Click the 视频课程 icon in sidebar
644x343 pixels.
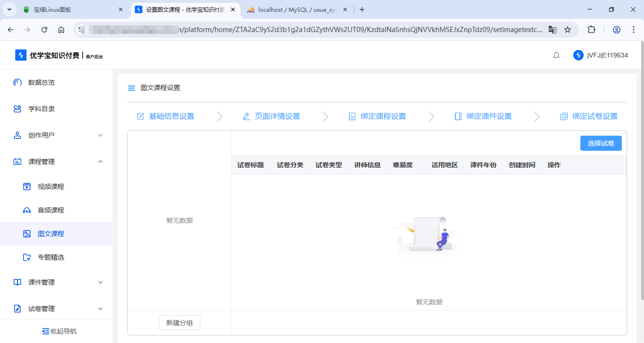point(27,186)
